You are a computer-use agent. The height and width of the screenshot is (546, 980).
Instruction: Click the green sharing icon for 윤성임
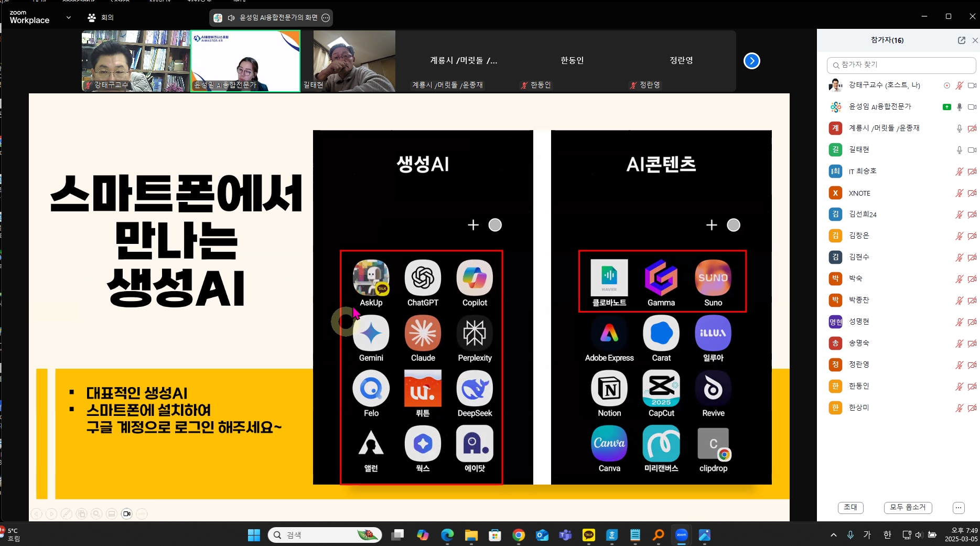coord(947,107)
